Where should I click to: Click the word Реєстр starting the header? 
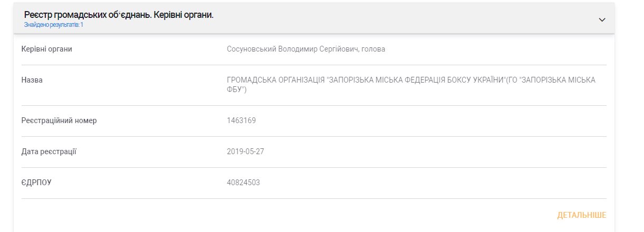[x=38, y=15]
